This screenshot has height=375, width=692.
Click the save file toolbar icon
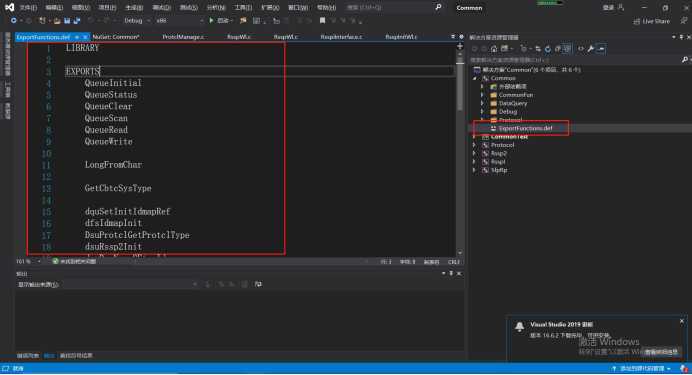(x=67, y=21)
